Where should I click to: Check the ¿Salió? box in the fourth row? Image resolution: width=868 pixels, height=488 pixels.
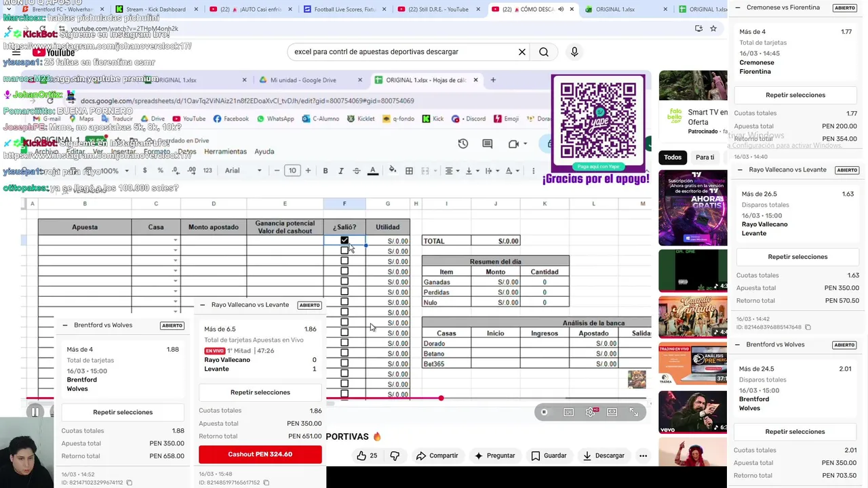344,271
